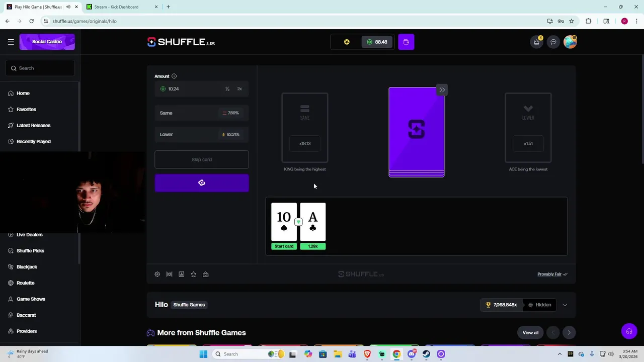
Task: Choose the Lower 92.31% option
Action: point(202,134)
